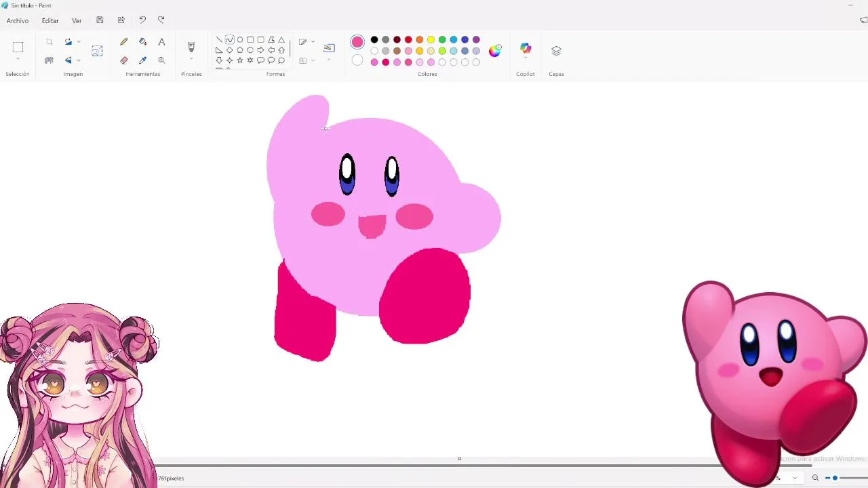
Task: Expand the Flip options chevron
Action: [79, 60]
